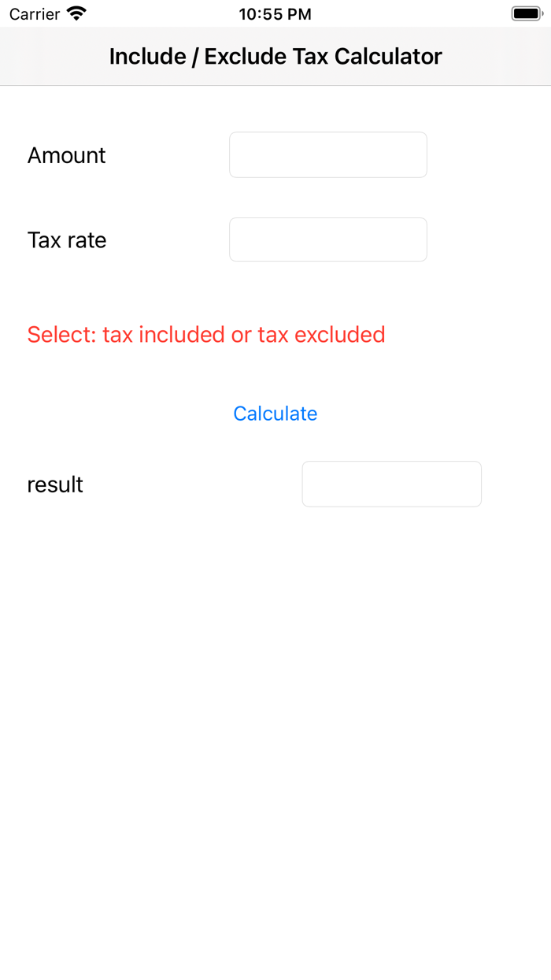
Task: Select the tax included or excluded prompt
Action: [205, 334]
